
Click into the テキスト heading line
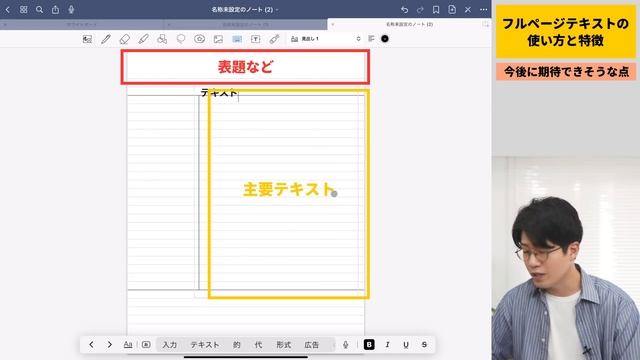click(x=219, y=93)
